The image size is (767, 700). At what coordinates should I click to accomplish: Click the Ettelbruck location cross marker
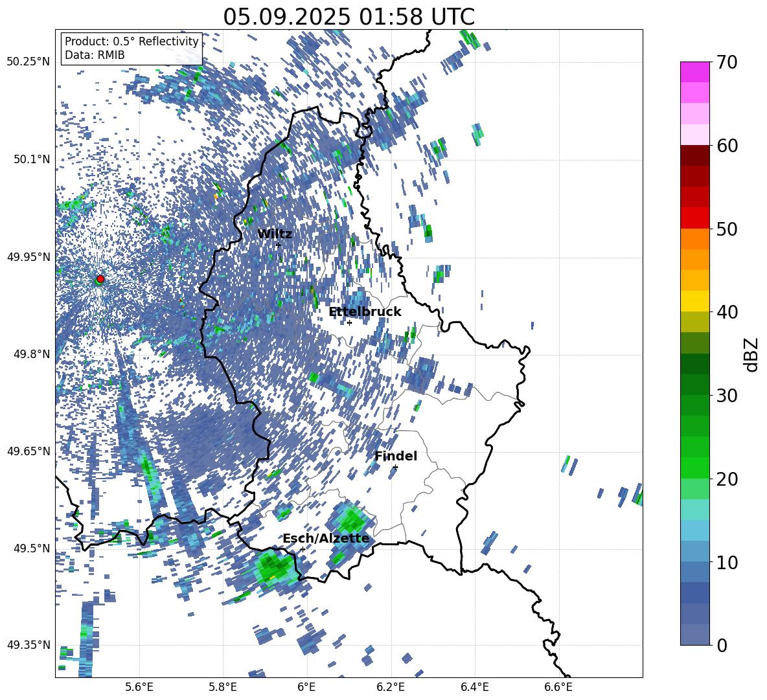click(x=349, y=322)
